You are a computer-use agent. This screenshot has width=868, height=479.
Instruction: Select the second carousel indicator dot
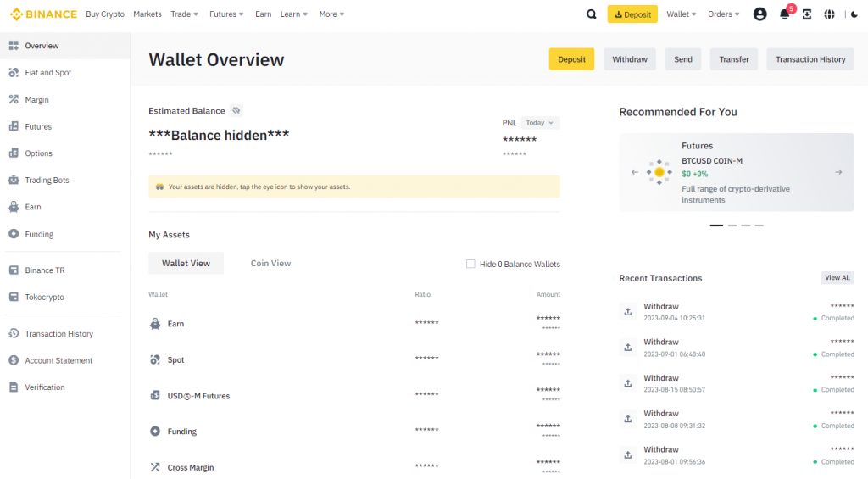tap(732, 226)
